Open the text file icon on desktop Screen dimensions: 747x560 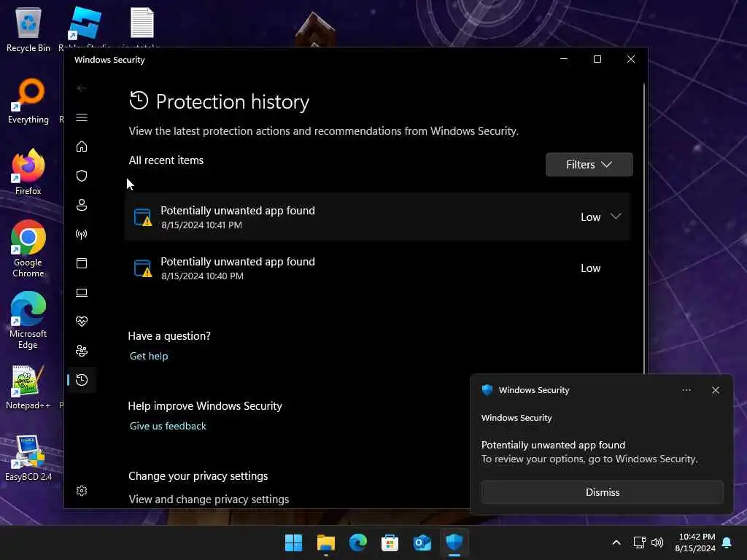tap(142, 27)
